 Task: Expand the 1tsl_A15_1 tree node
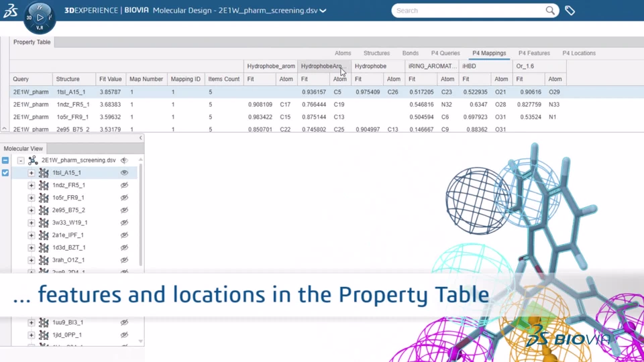[x=32, y=173]
